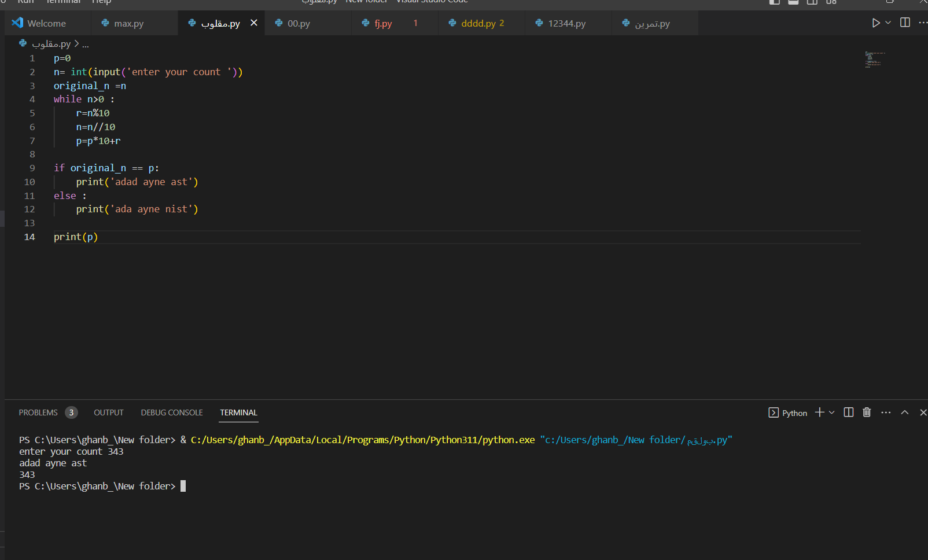The image size is (928, 560).
Task: Click the Python file icon on 00.py tab
Action: tap(279, 23)
